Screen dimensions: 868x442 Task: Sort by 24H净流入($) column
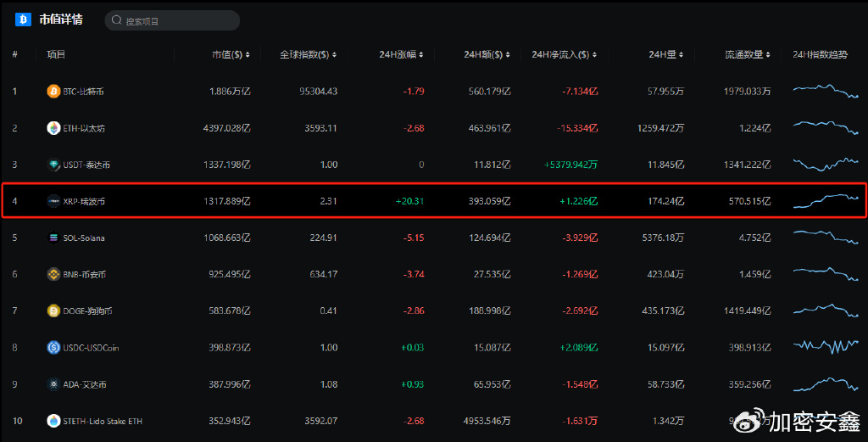(x=564, y=54)
